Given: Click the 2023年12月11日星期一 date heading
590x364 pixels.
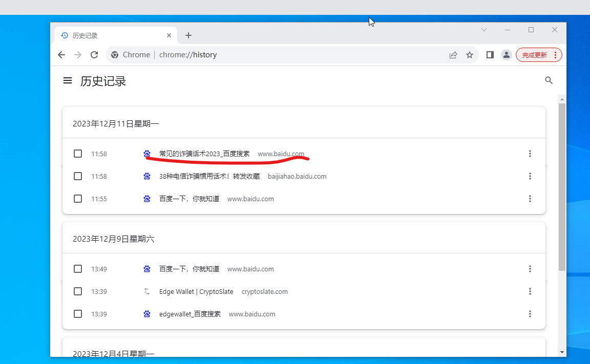Looking at the screenshot, I should point(116,124).
